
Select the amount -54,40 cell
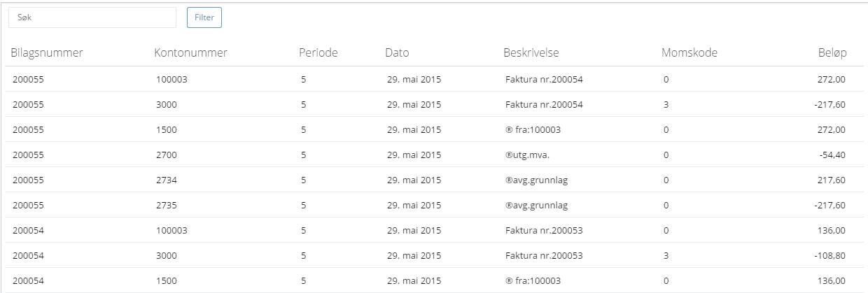[832, 155]
